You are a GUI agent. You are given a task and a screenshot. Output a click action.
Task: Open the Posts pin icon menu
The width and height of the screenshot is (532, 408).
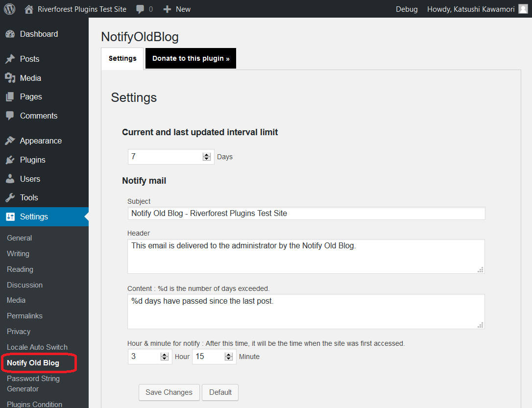(x=10, y=59)
